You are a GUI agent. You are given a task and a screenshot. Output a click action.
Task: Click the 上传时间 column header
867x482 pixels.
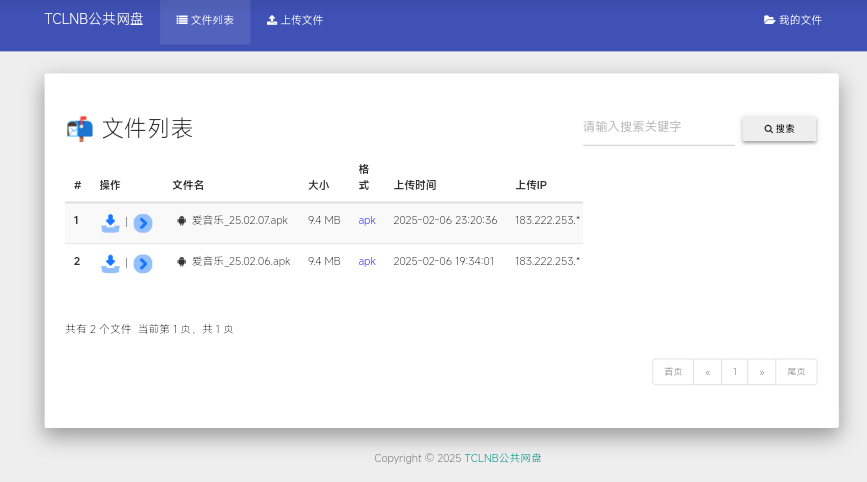coord(415,185)
